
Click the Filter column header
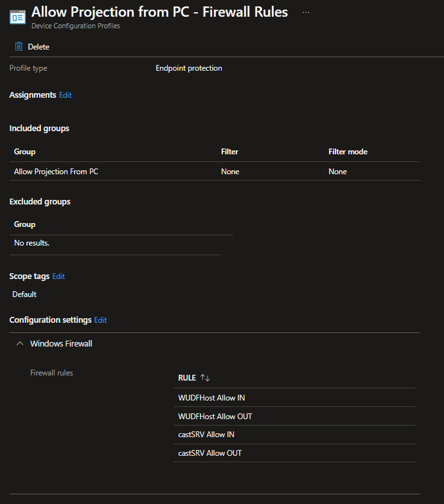(x=229, y=152)
